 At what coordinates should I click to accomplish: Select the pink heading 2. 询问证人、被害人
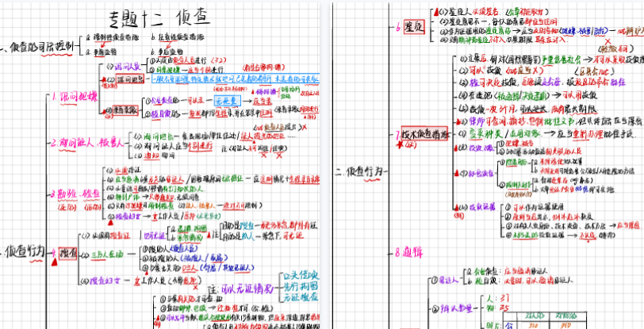click(x=86, y=143)
